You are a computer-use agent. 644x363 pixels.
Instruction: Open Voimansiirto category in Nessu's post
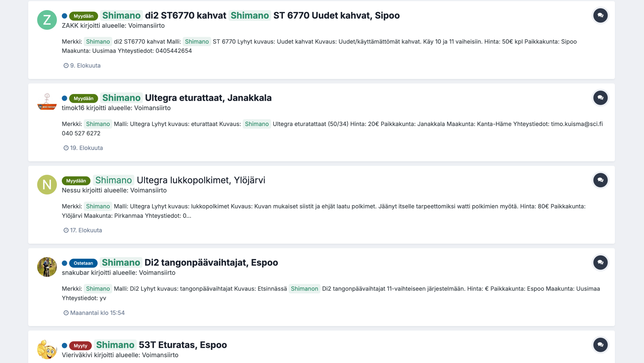pyautogui.click(x=148, y=190)
